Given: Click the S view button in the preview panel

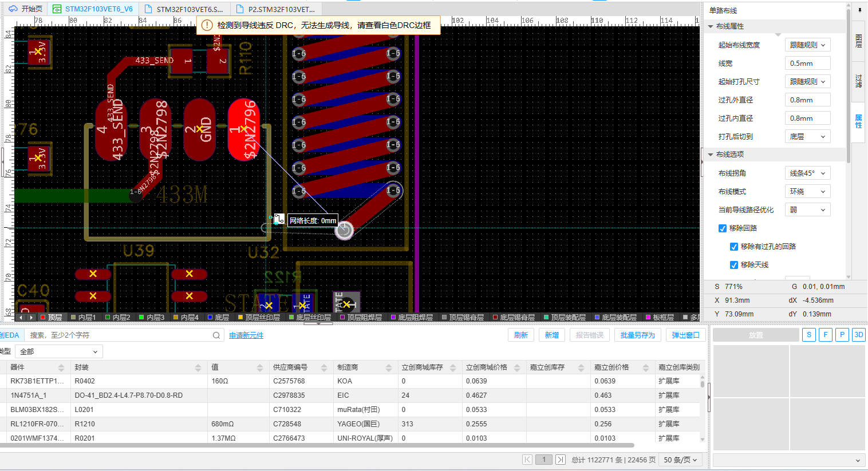Looking at the screenshot, I should click(809, 335).
